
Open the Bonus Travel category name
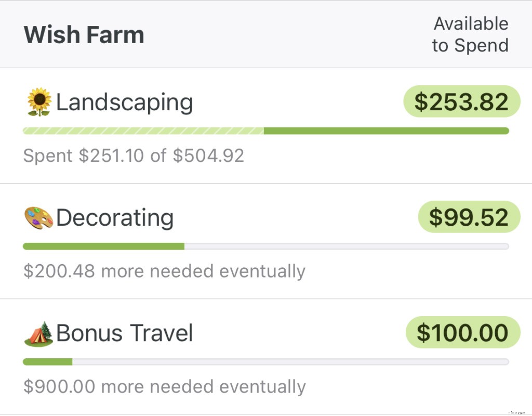coord(125,333)
